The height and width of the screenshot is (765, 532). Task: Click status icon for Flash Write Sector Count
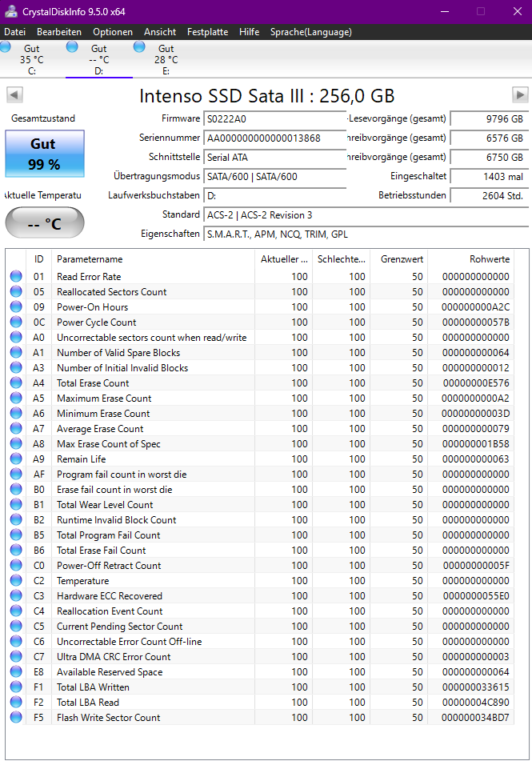point(16,717)
